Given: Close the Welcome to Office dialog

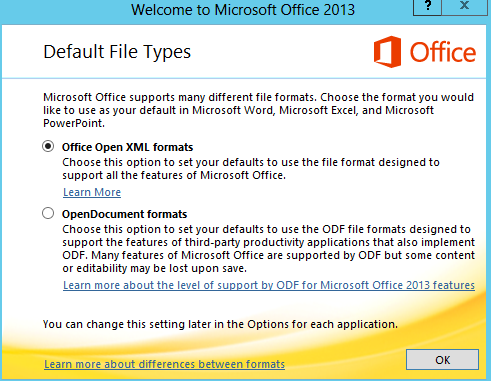Looking at the screenshot, I should tap(465, 7).
